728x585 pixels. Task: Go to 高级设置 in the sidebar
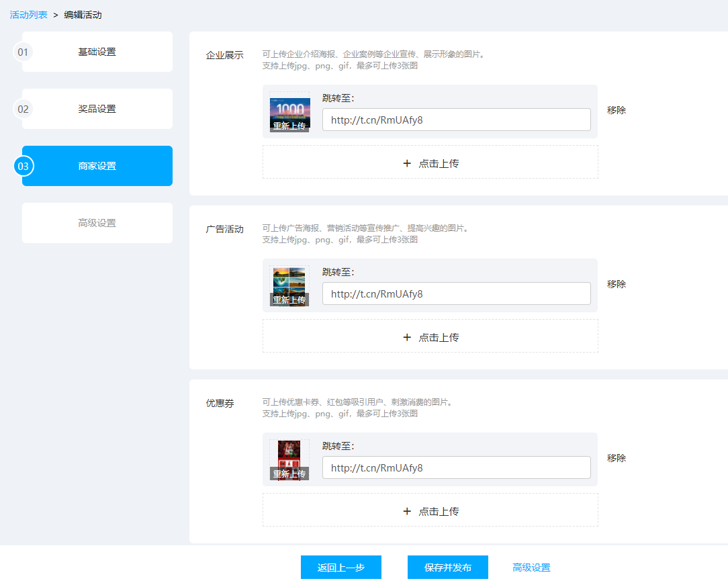click(97, 223)
